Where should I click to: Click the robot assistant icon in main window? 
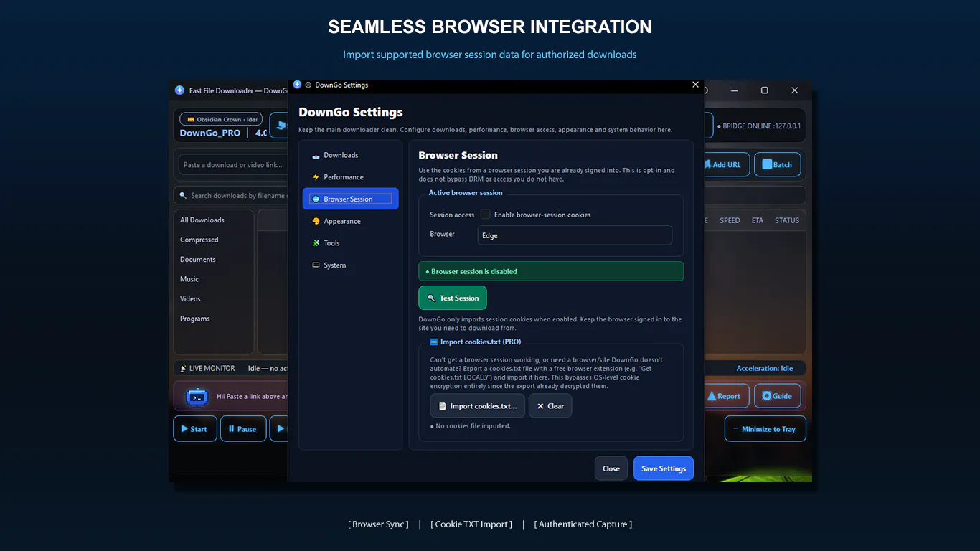click(x=197, y=396)
